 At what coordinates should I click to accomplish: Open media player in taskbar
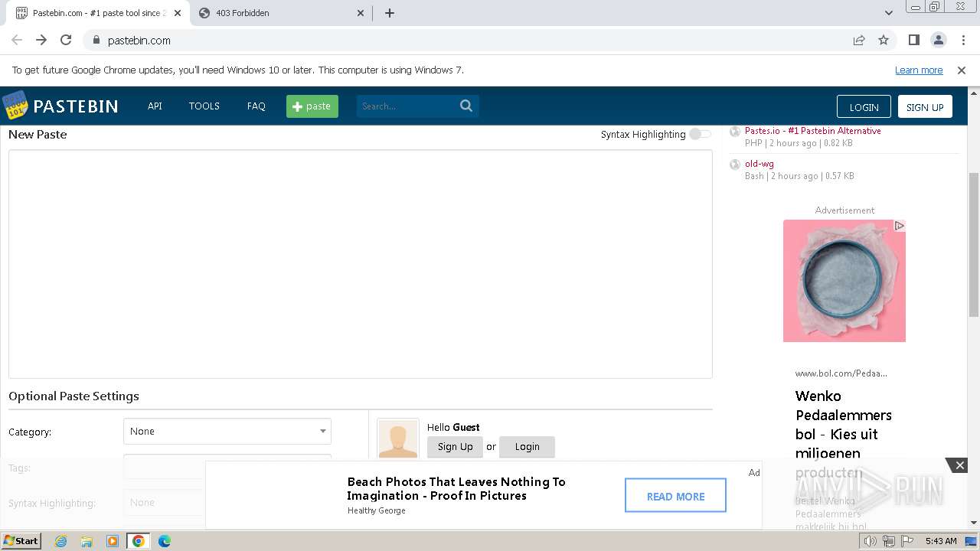(113, 541)
